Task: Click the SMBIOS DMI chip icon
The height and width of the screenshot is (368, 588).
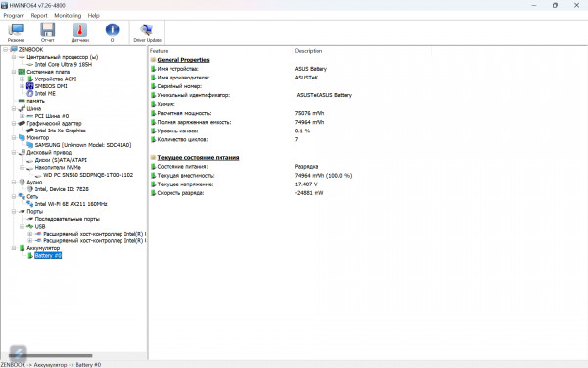Action: [30, 86]
